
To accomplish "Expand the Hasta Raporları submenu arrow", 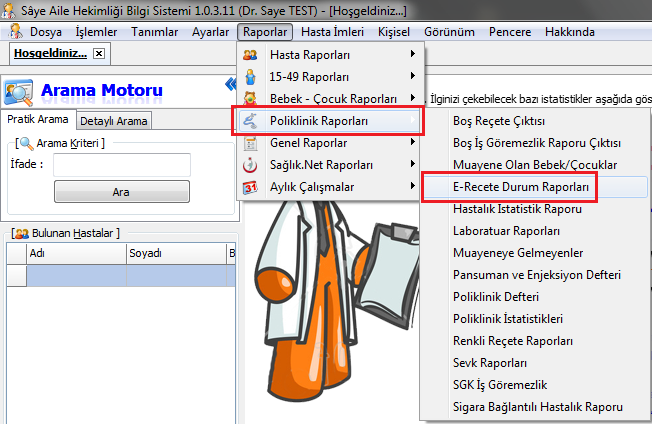I will pos(412,55).
